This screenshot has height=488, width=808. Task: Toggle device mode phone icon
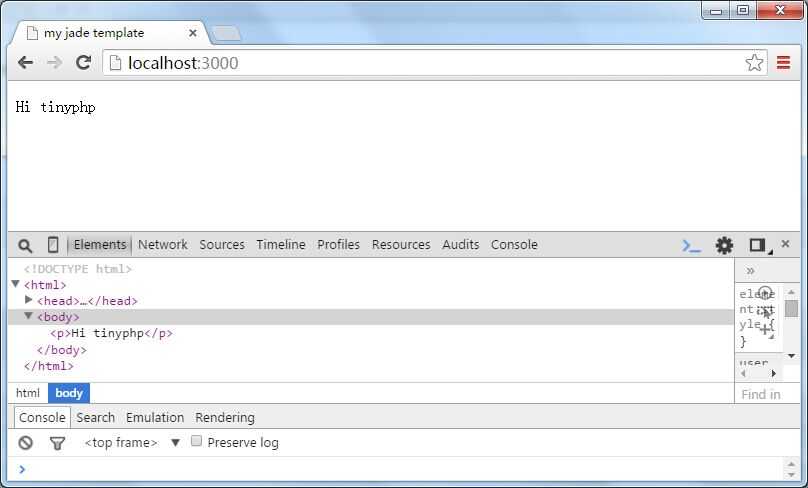pyautogui.click(x=53, y=245)
